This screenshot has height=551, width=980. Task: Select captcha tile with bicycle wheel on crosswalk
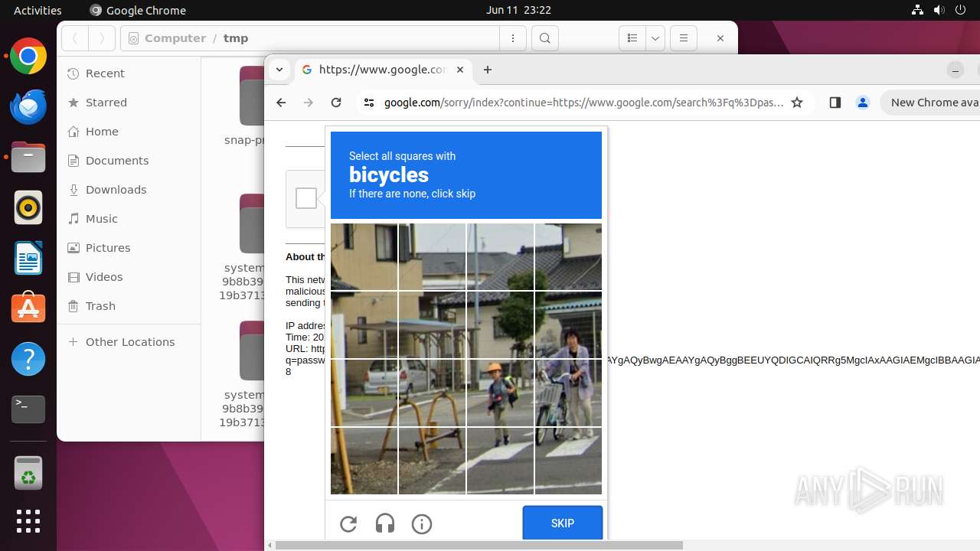tap(568, 461)
